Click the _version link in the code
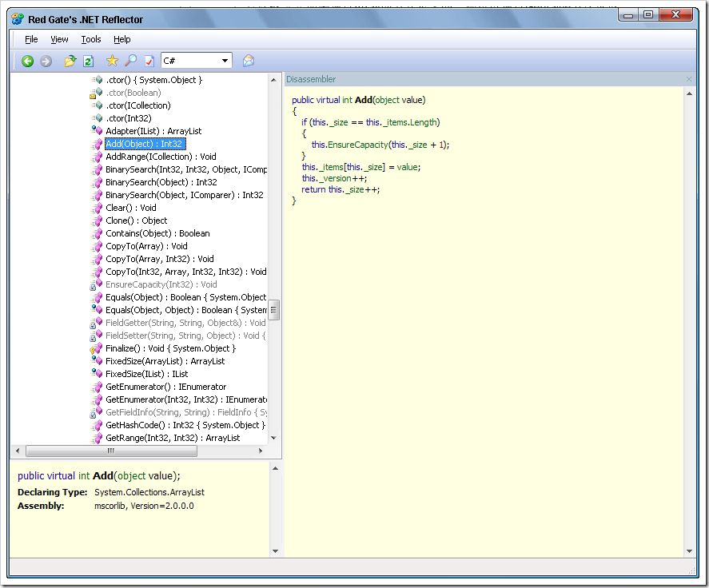Image resolution: width=709 pixels, height=588 pixels. [337, 178]
